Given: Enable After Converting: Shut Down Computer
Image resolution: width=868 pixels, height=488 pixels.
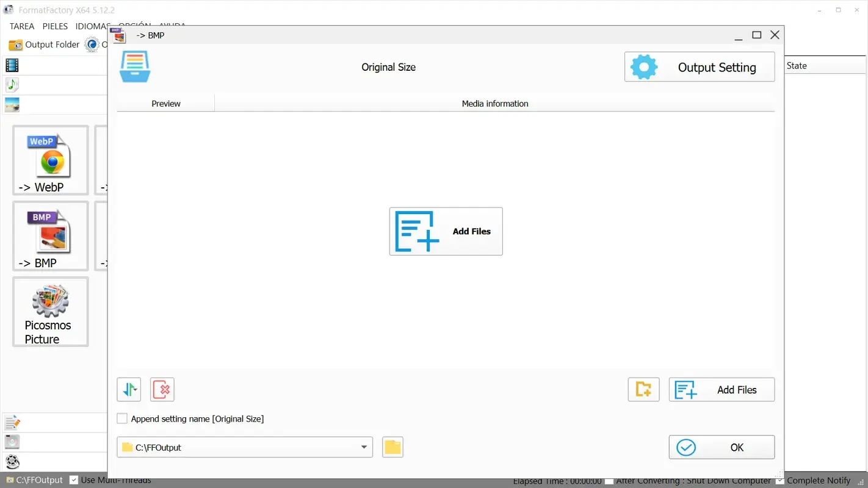Looking at the screenshot, I should [609, 481].
